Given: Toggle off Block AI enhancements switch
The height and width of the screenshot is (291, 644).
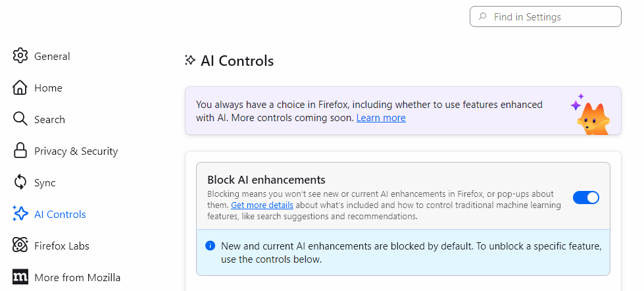Looking at the screenshot, I should click(x=585, y=198).
